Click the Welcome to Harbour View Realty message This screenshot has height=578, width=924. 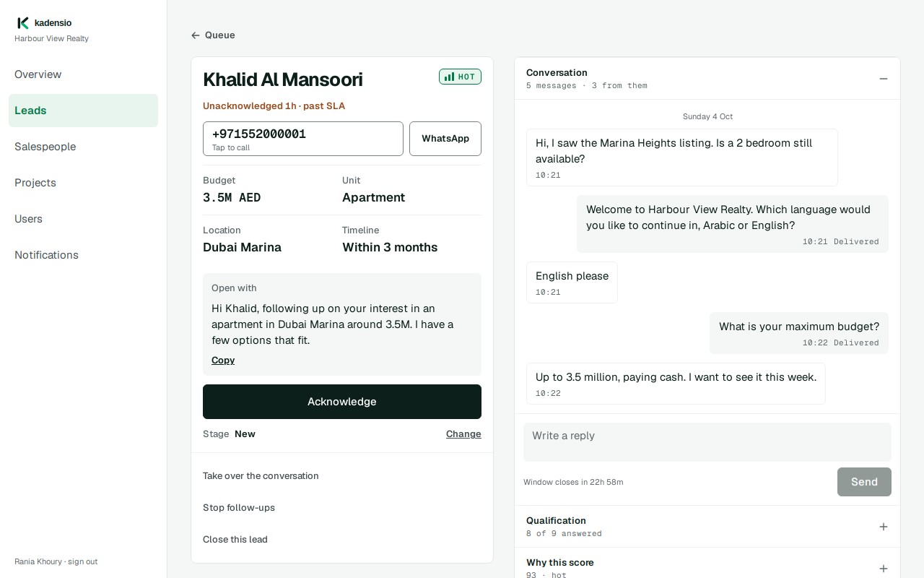tap(733, 224)
